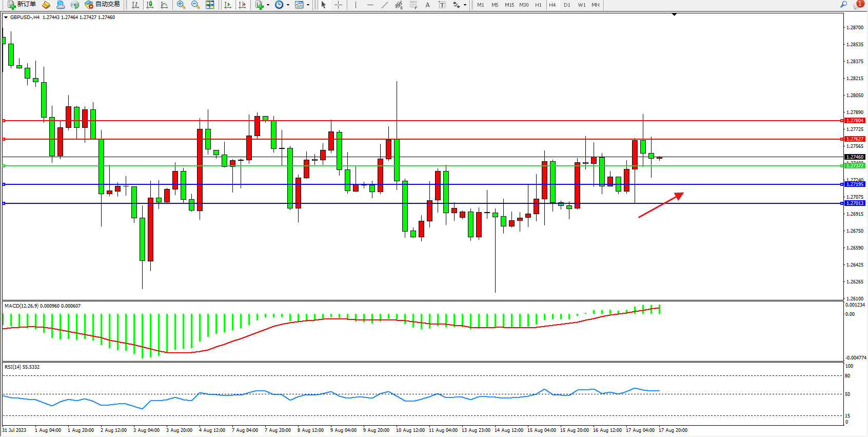Select the crosshair tool
Image resolution: width=868 pixels, height=437 pixels.
(x=339, y=5)
